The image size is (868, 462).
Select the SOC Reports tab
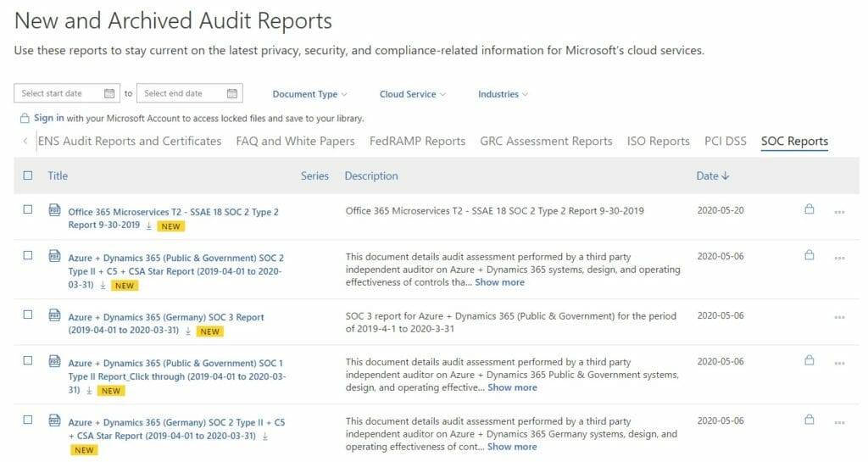point(794,141)
